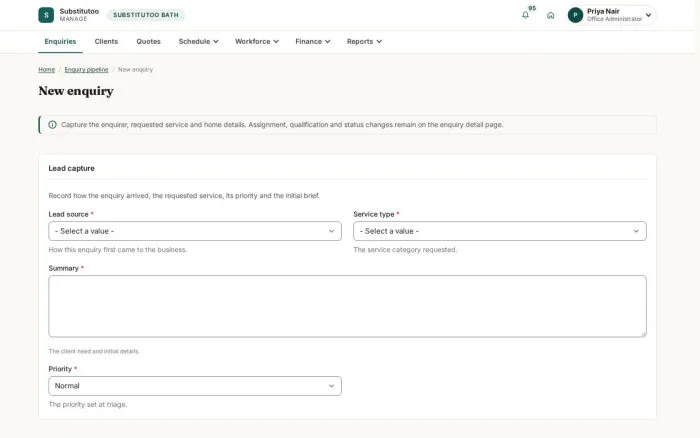700x438 pixels.
Task: Expand the Workforce menu
Action: (x=257, y=42)
